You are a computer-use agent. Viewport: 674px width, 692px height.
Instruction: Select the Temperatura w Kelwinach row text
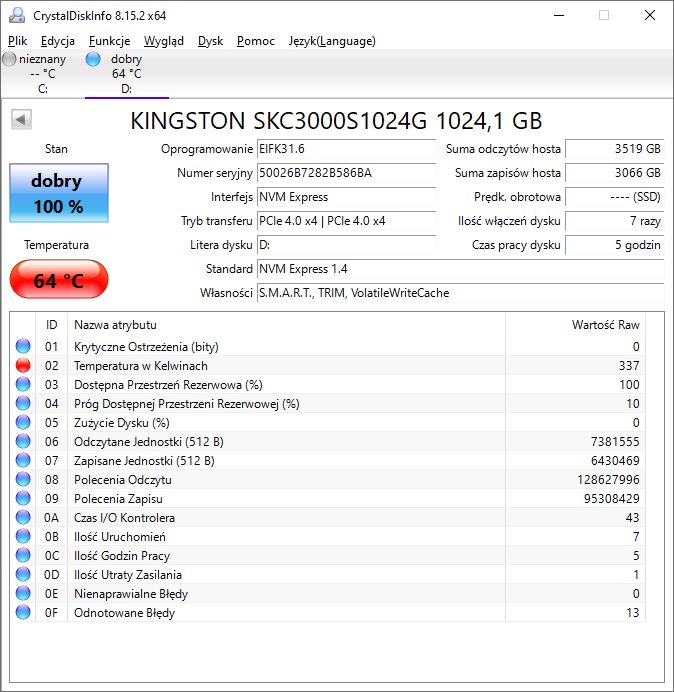pyautogui.click(x=141, y=366)
